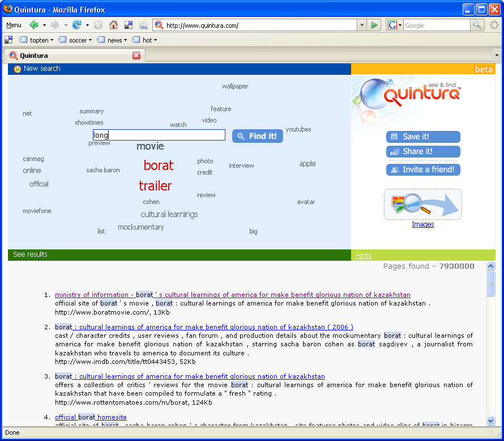
Task: Click the "avatar" tag
Action: pyautogui.click(x=306, y=202)
